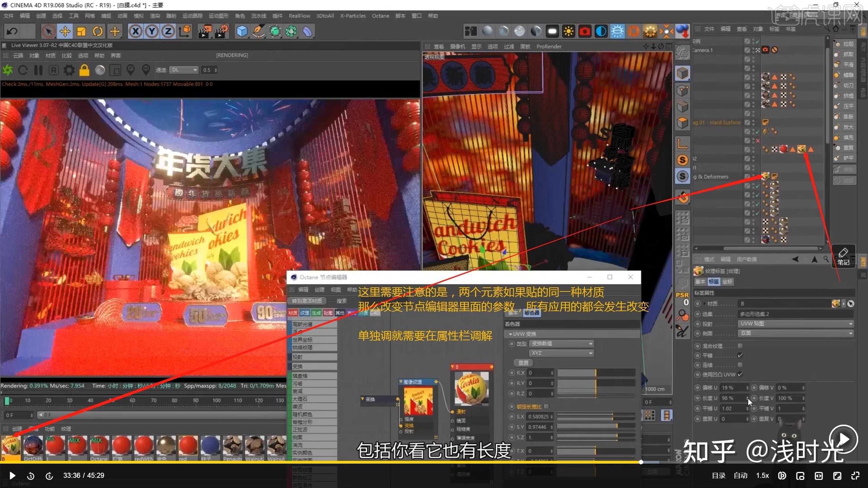Screen dimensions: 868x488
Task: Open the 变换数值 type dropdown
Action: (561, 343)
